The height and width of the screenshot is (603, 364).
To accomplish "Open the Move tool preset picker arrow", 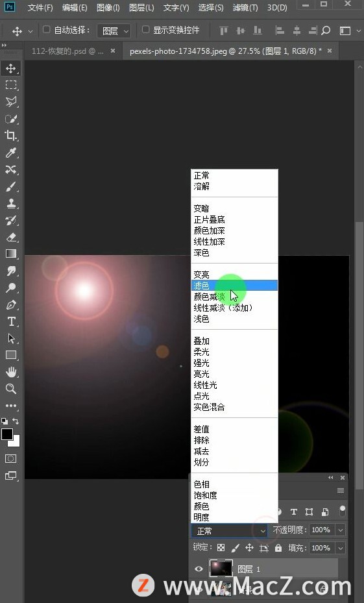I will click(x=30, y=31).
